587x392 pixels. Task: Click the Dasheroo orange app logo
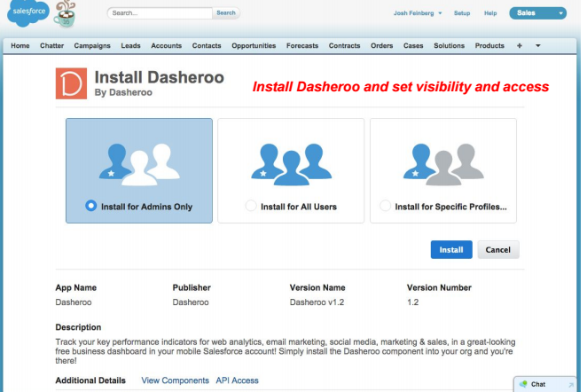pyautogui.click(x=71, y=83)
